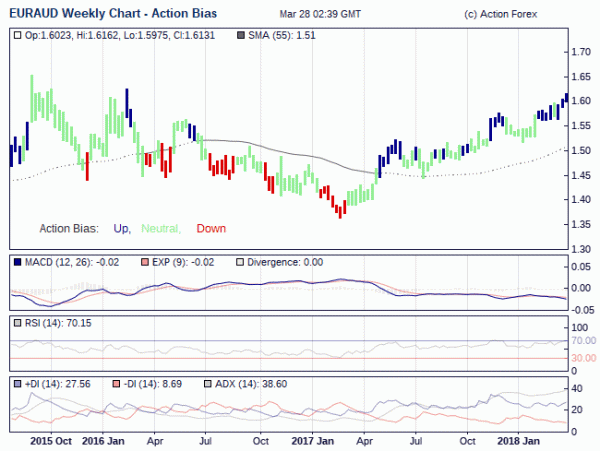Click the Divergence legend swatch

[x=240, y=262]
